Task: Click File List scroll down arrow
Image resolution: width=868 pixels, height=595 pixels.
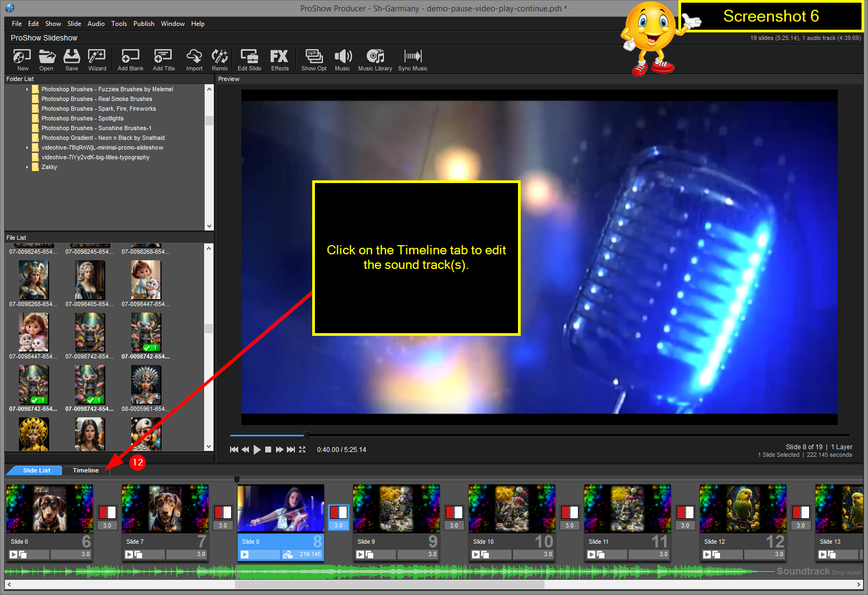Action: 209,447
